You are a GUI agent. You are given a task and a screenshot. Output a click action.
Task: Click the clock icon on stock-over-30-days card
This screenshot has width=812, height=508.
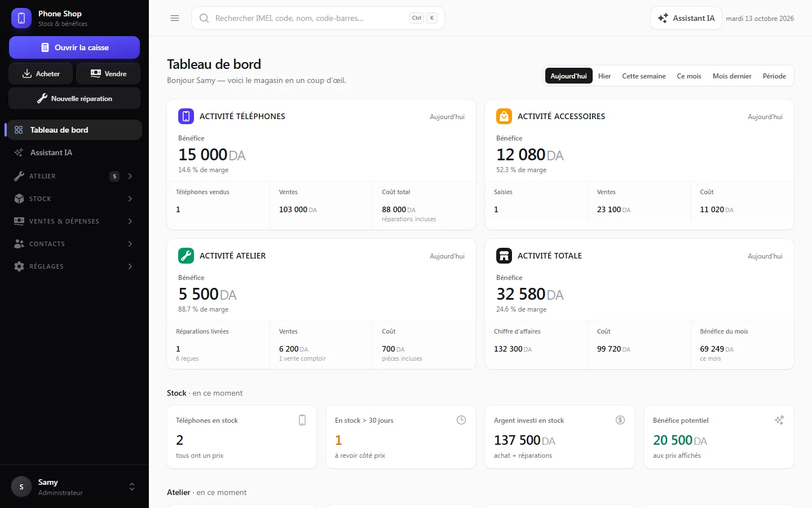[461, 420]
